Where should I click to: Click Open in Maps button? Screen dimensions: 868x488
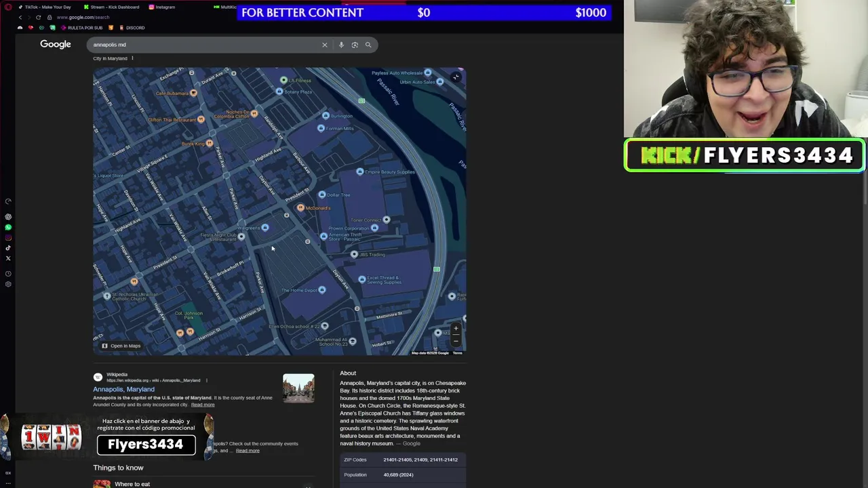(121, 346)
